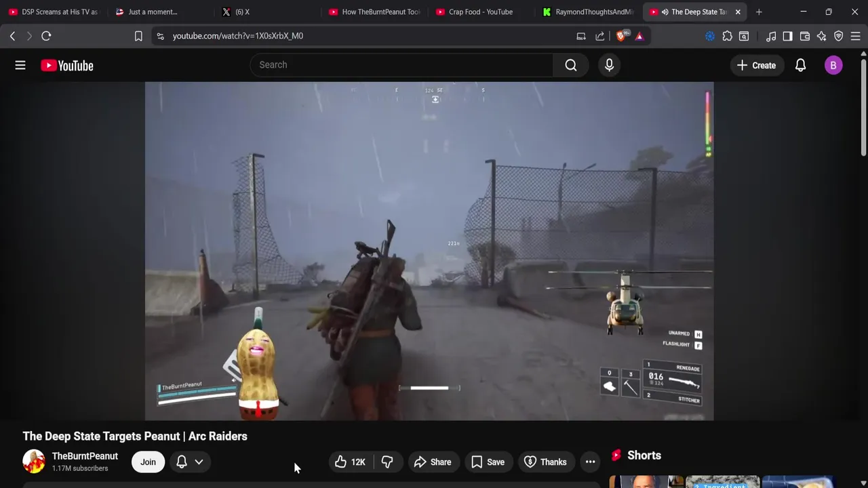Open the Brave Wallet icon
The image size is (868, 488).
point(805,36)
